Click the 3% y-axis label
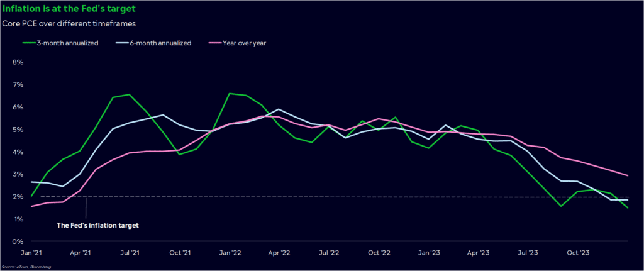 (18, 175)
